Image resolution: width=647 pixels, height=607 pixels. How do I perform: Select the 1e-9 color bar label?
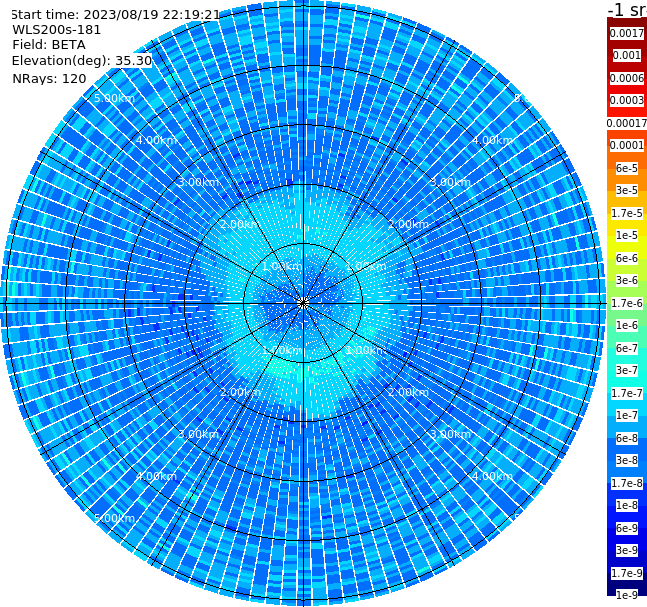coord(627,595)
